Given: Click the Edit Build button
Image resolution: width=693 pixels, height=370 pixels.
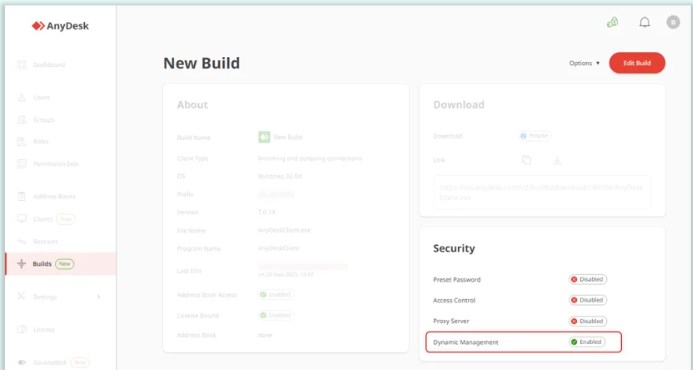Looking at the screenshot, I should point(637,63).
